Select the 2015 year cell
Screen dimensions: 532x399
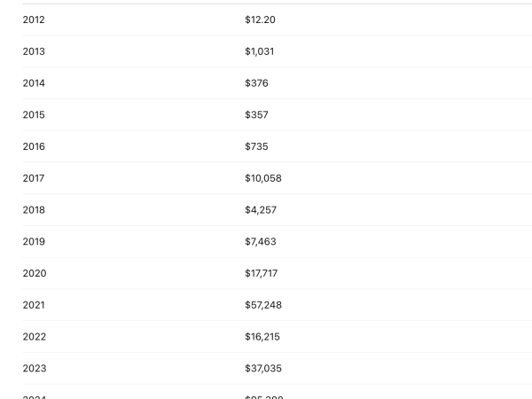click(x=34, y=114)
